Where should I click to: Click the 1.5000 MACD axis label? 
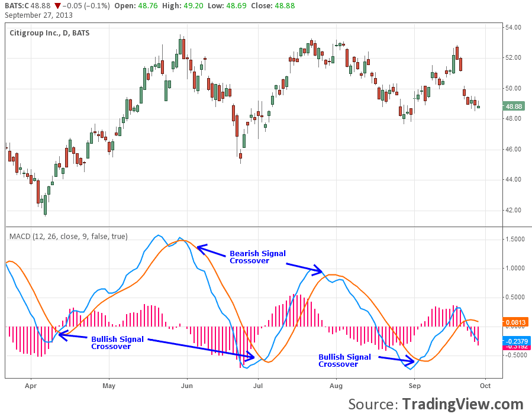pos(514,239)
